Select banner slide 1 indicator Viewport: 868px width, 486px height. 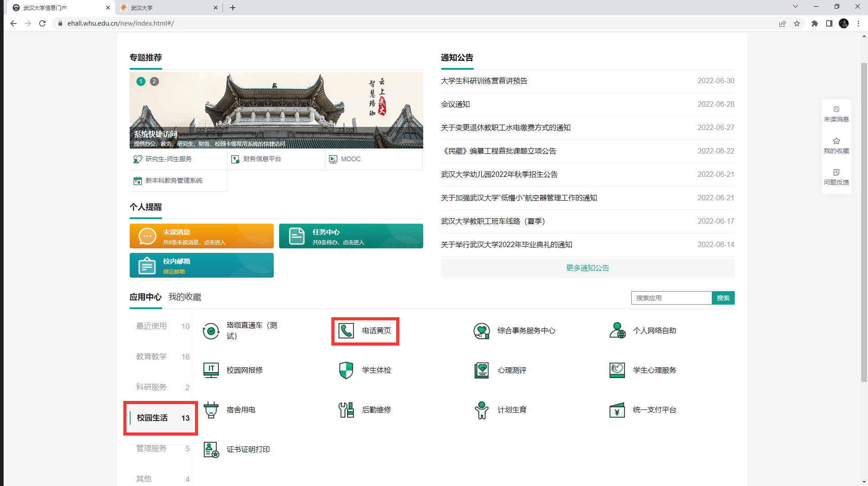141,81
